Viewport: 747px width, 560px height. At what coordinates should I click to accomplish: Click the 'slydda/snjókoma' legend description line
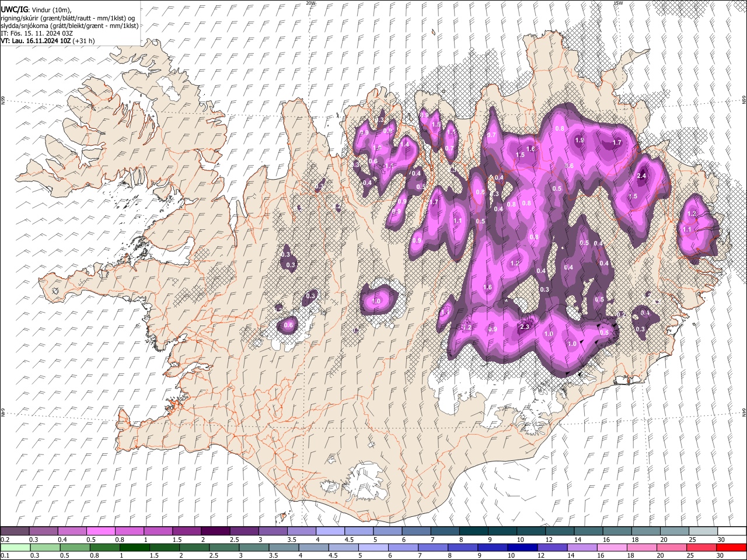69,26
